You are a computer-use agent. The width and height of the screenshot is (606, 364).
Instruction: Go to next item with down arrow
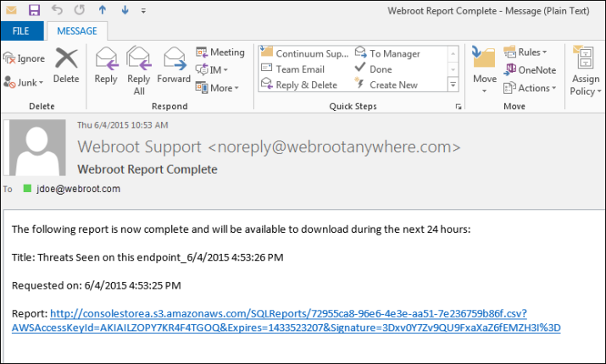tap(125, 10)
